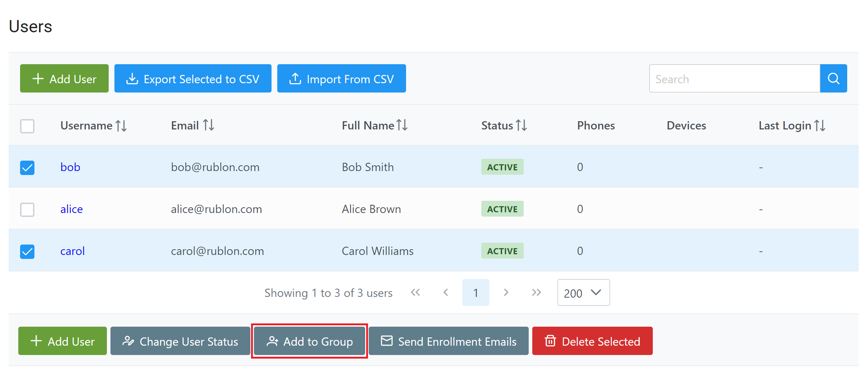This screenshot has height=374, width=868.
Task: Click the magnifying glass search icon
Action: click(x=833, y=79)
